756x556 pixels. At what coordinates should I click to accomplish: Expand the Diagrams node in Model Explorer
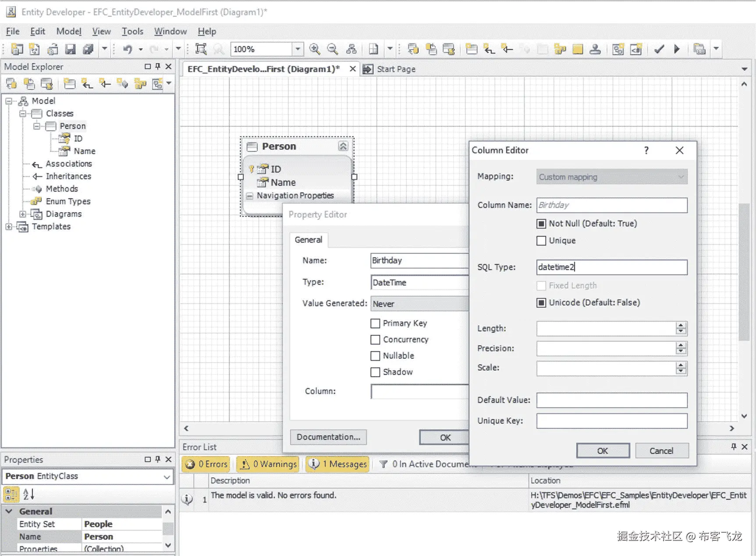[23, 214]
